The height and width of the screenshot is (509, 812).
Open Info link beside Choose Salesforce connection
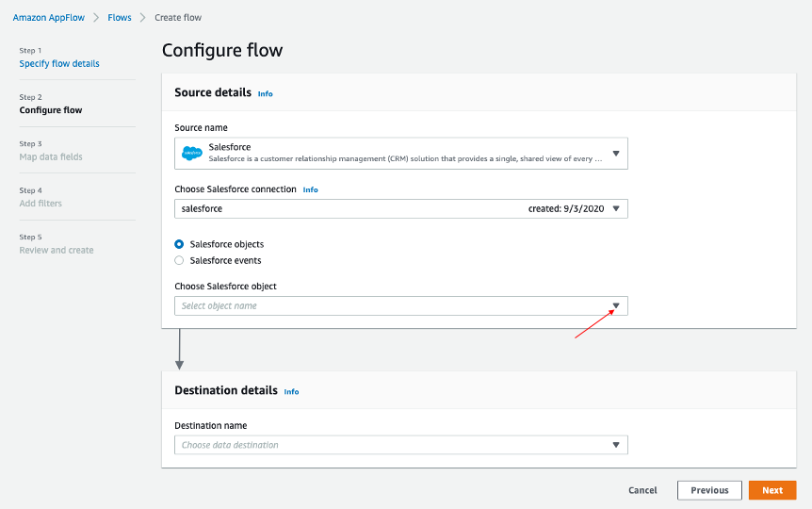(310, 189)
